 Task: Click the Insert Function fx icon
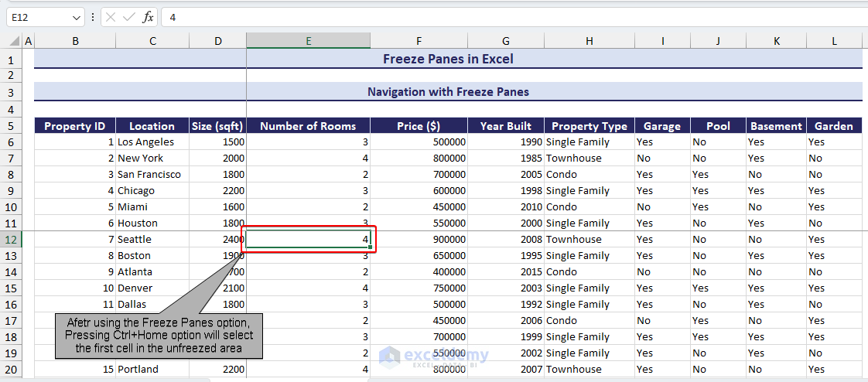point(148,17)
